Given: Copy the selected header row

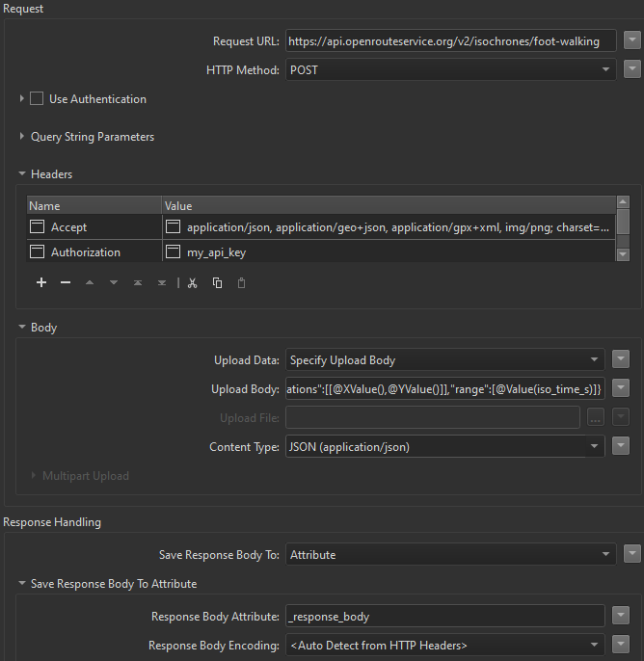Looking at the screenshot, I should [x=217, y=283].
